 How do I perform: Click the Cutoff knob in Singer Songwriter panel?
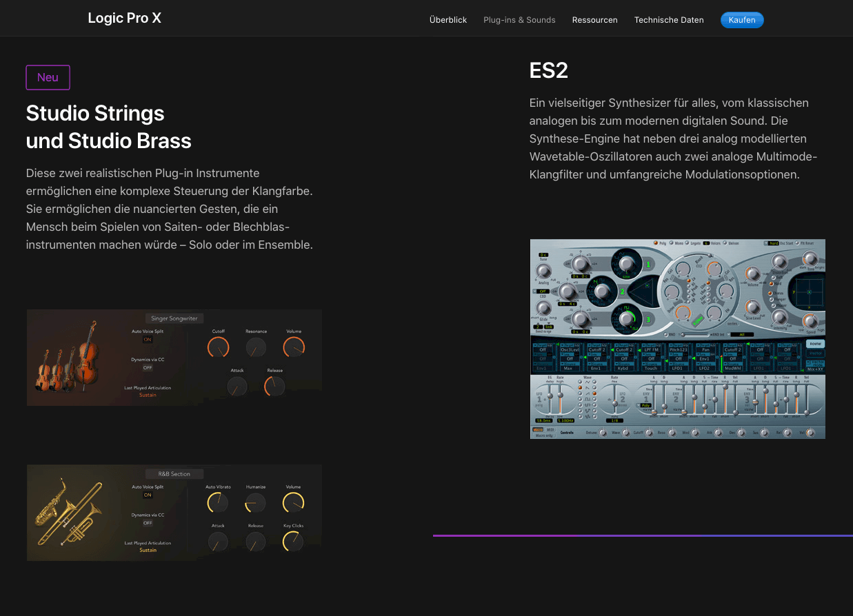[x=219, y=347]
